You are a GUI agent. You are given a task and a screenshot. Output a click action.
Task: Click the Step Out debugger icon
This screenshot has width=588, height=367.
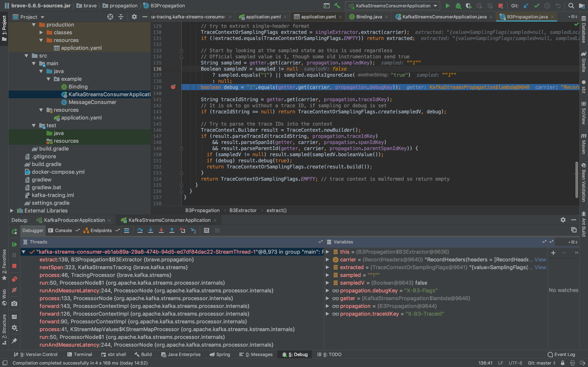click(172, 231)
